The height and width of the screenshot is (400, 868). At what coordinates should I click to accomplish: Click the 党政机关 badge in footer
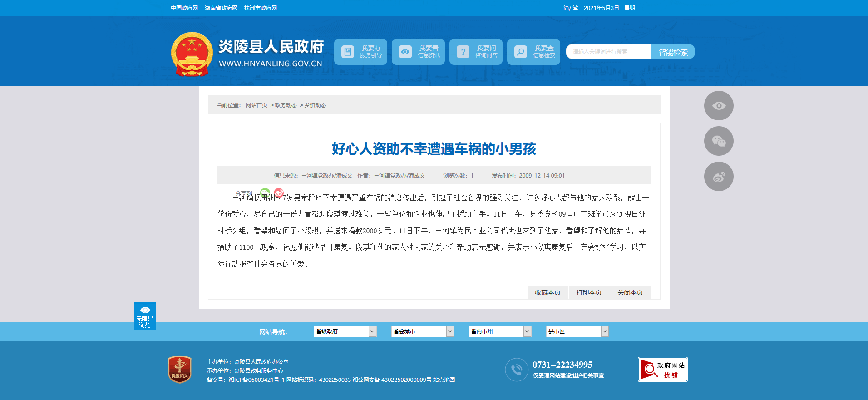pyautogui.click(x=180, y=369)
